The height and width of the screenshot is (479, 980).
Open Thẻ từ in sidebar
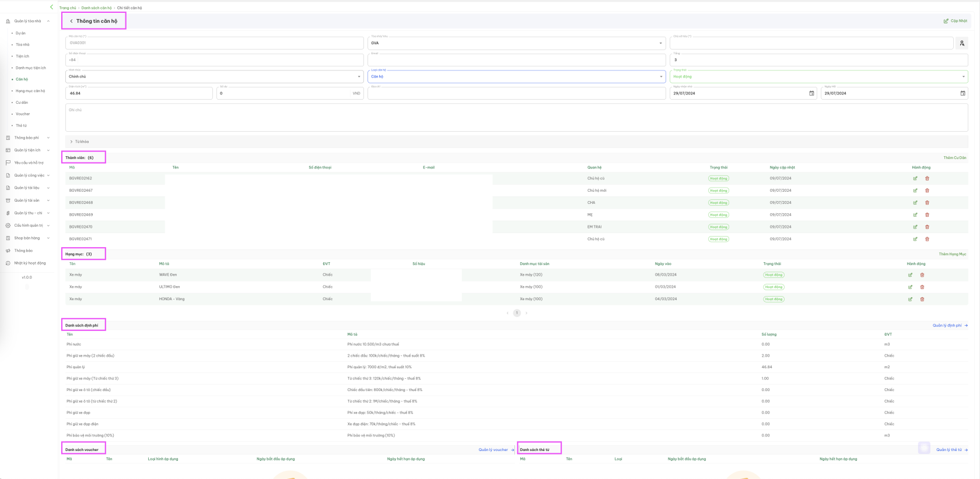[21, 126]
